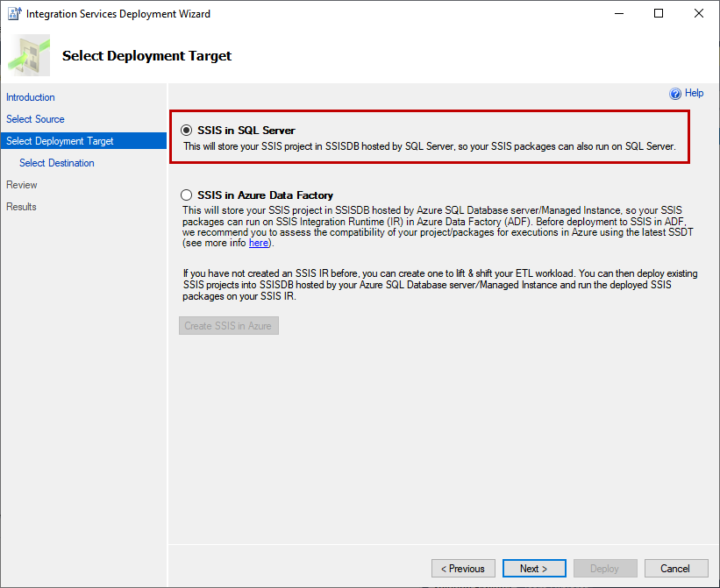Click the wizard icon in the title bar
This screenshot has width=720, height=588.
[14, 14]
